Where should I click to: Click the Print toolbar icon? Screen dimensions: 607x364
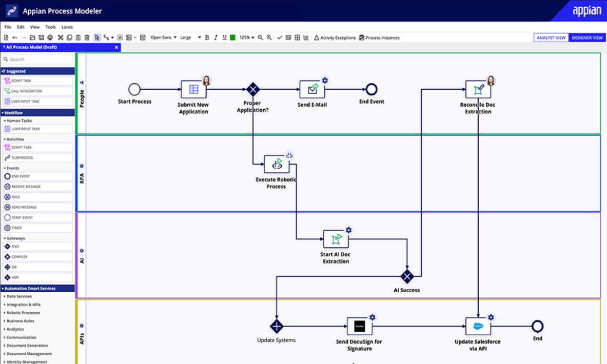pos(50,37)
